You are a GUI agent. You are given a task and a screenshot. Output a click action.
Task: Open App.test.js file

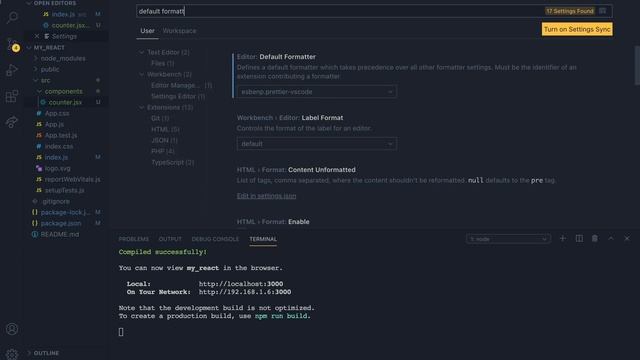[61, 135]
